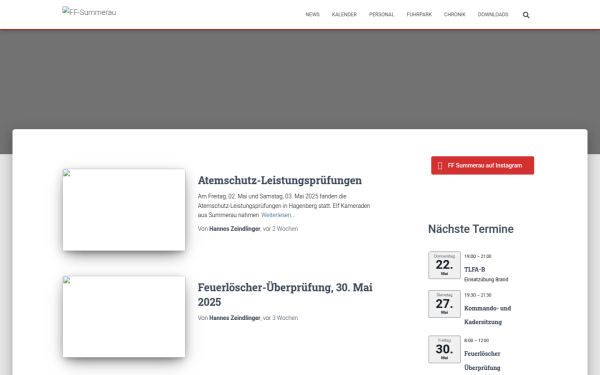Viewport: 600px width, 375px height.
Task: Open the Atemschutz-Leistungsprüfungen article thumbnail
Action: (124, 210)
